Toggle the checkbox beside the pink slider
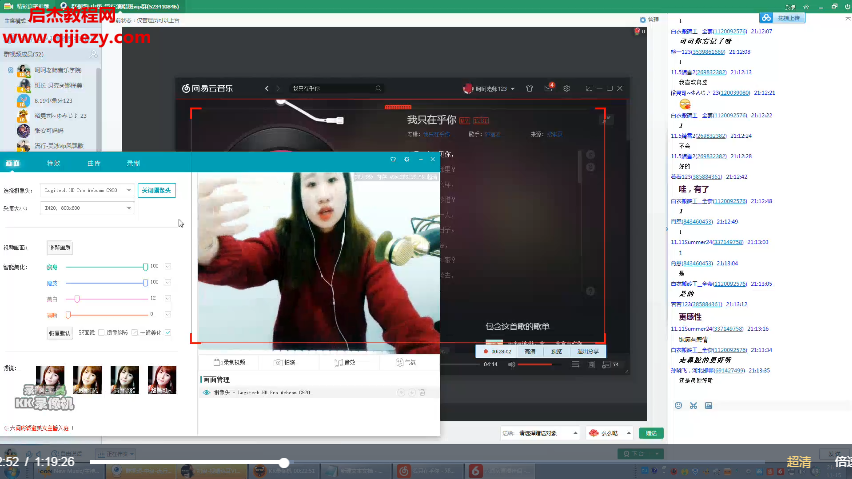Viewport: 852px width, 479px height. point(168,298)
